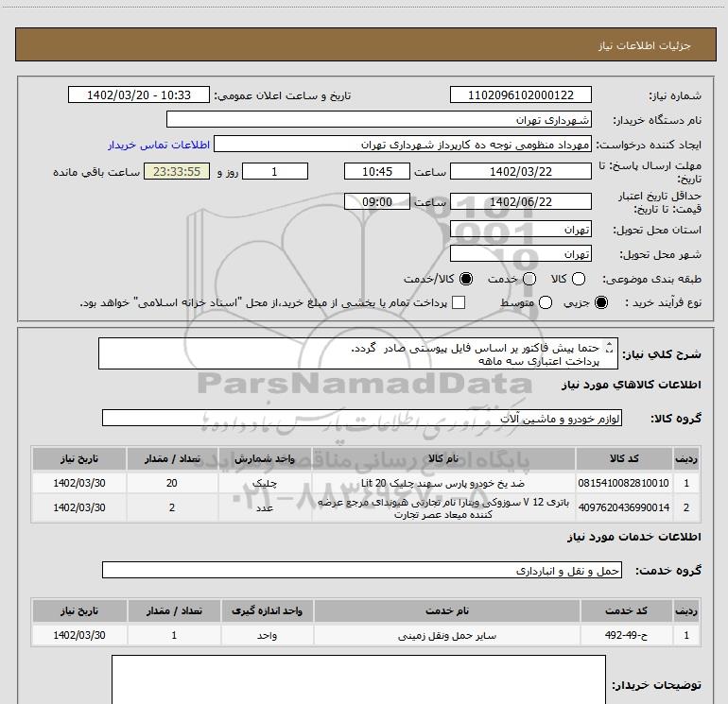Click the کد خدمت column header
The width and height of the screenshot is (728, 704).
[626, 610]
